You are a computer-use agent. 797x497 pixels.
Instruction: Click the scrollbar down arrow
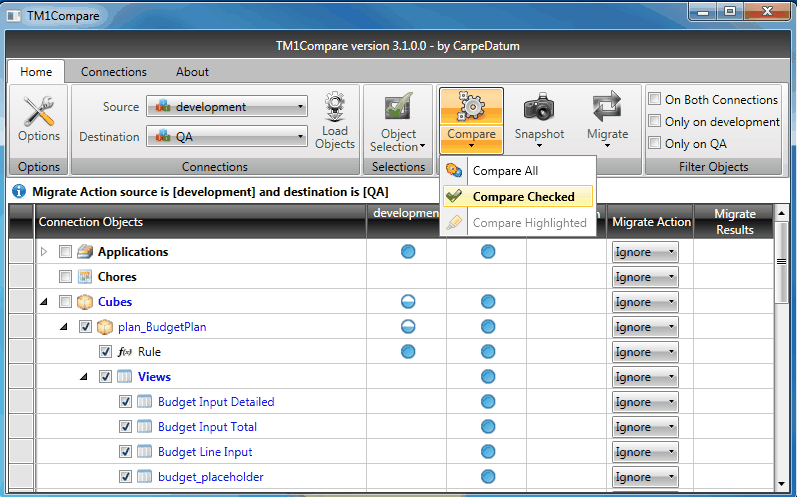point(781,484)
